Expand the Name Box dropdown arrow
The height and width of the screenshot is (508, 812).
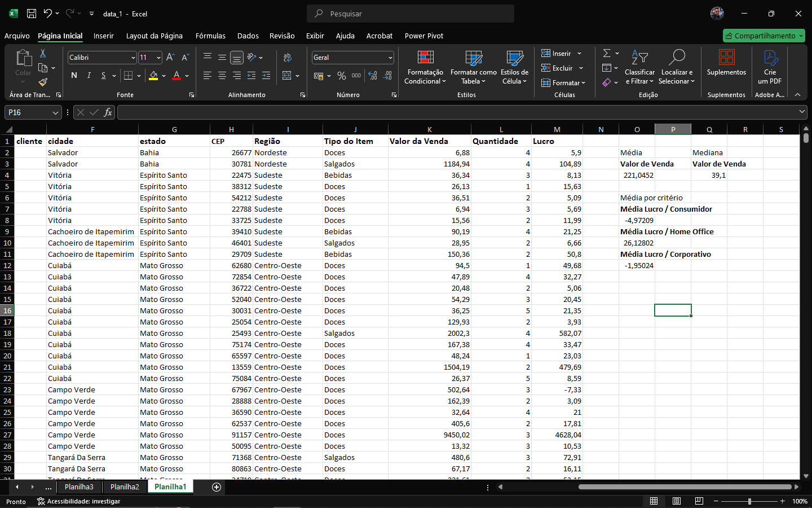pyautogui.click(x=55, y=112)
